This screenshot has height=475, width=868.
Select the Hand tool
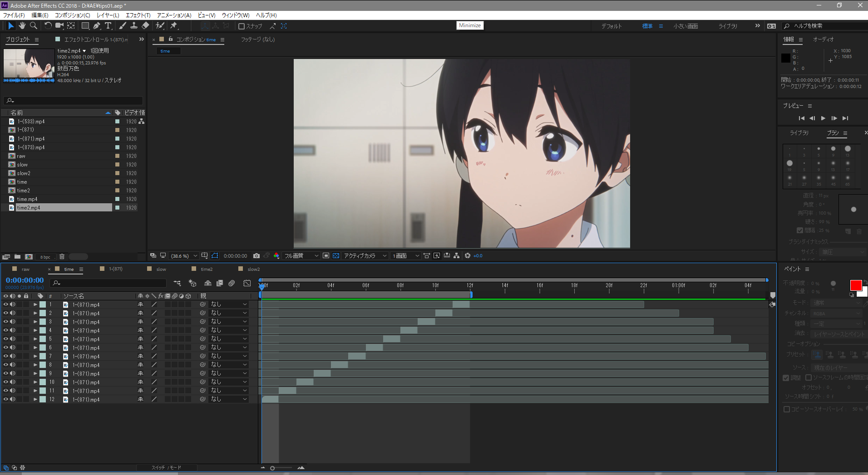tap(22, 26)
